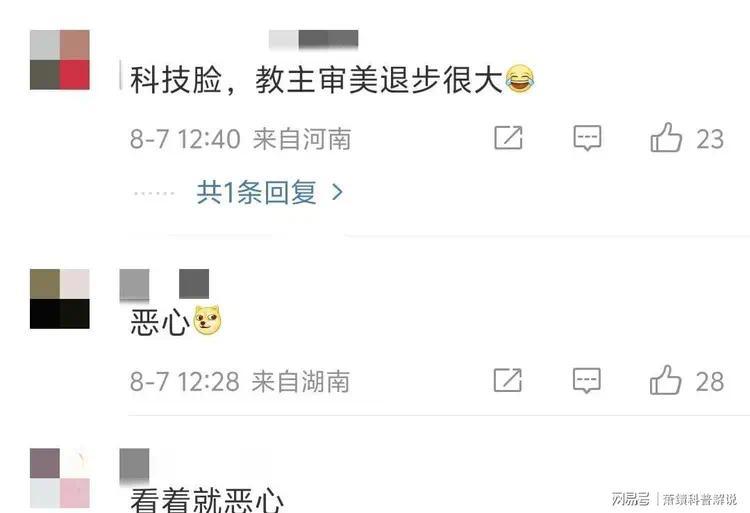Open blurred username above 看着就恶心 comment
This screenshot has width=750, height=513.
point(134,464)
